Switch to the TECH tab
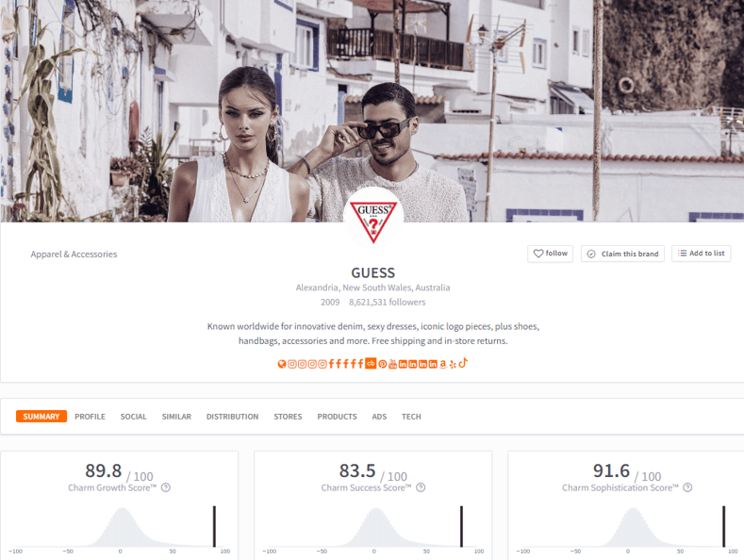Image resolution: width=744 pixels, height=560 pixels. (411, 417)
